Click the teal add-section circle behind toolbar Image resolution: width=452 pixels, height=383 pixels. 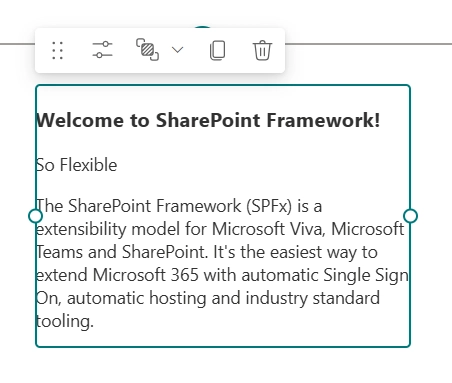(203, 27)
